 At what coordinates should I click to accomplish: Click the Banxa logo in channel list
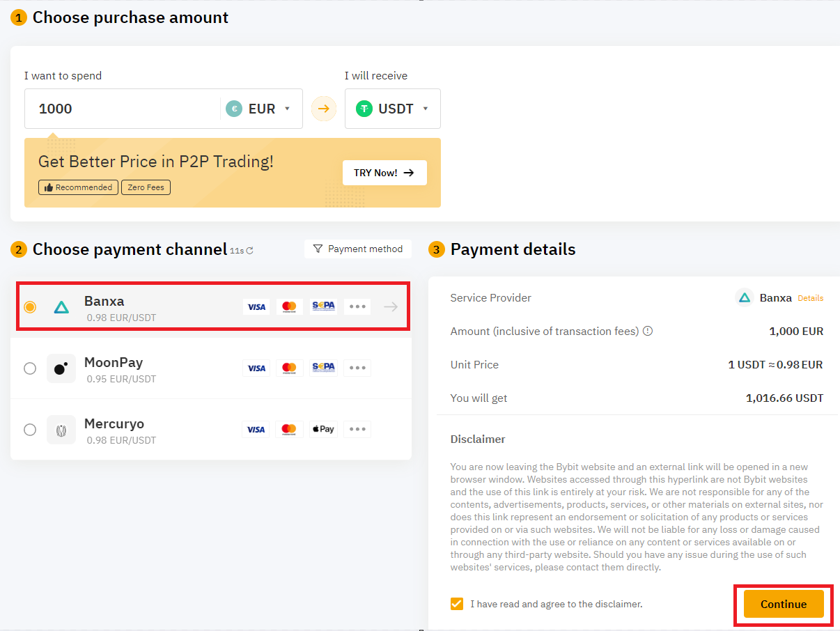coord(61,307)
